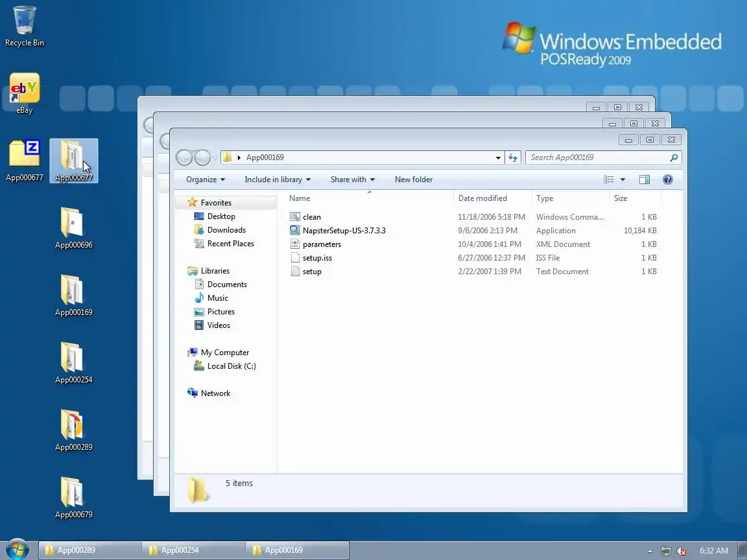This screenshot has height=560, width=747.
Task: Select the App000254 desktop folder
Action: 73,363
